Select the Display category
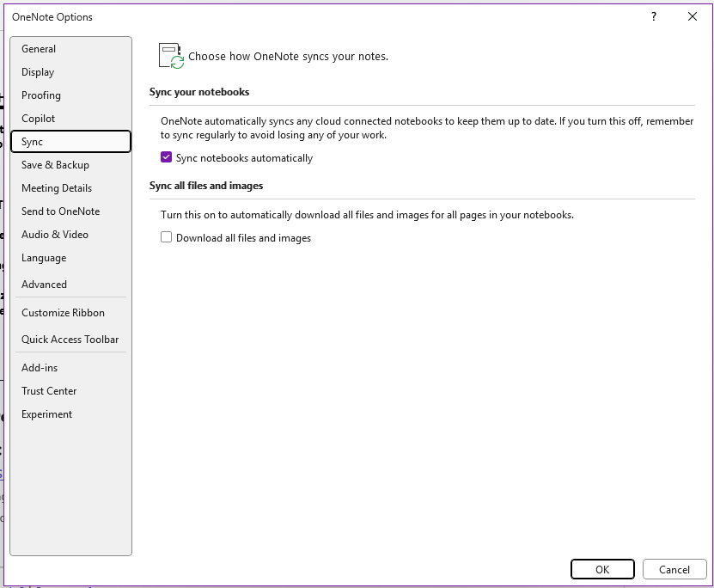Image resolution: width=714 pixels, height=588 pixels. [x=37, y=72]
